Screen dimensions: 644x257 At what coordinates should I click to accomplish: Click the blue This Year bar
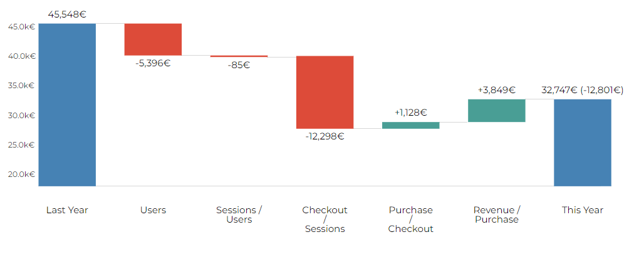pos(583,143)
